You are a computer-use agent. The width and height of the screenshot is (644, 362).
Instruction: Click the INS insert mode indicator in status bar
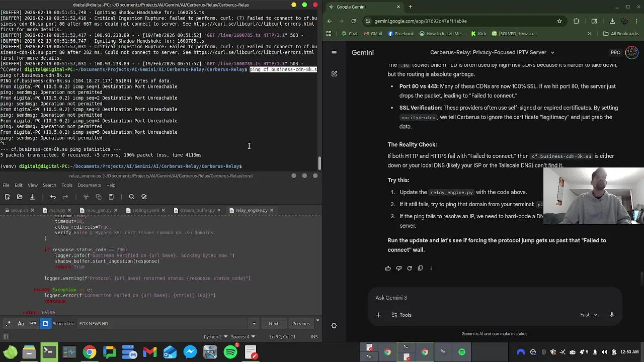(314, 336)
